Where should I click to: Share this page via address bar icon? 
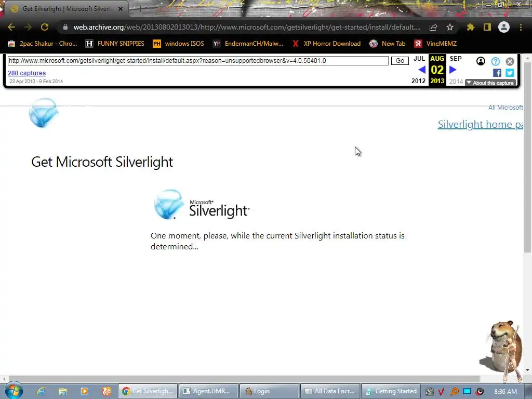pyautogui.click(x=433, y=28)
